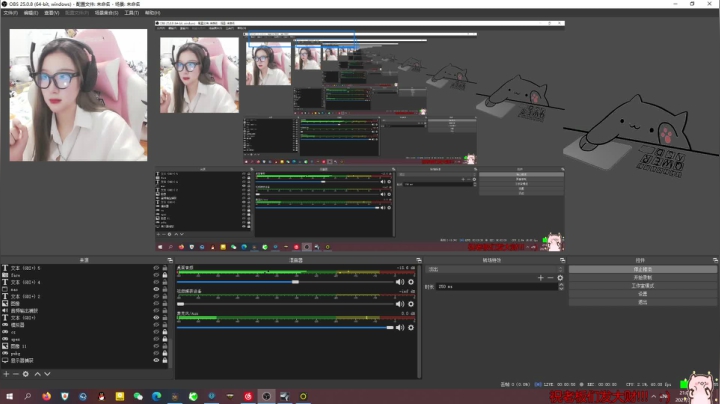Screen dimensions: 720x404
Task: Mute the 视频捕获设备 speaker icon
Action: tap(400, 304)
